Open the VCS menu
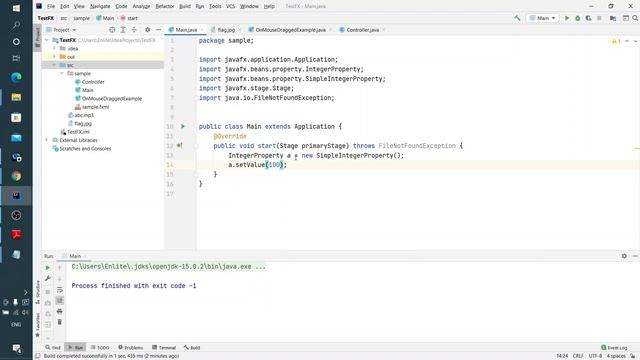This screenshot has height=360, width=640. point(230,6)
